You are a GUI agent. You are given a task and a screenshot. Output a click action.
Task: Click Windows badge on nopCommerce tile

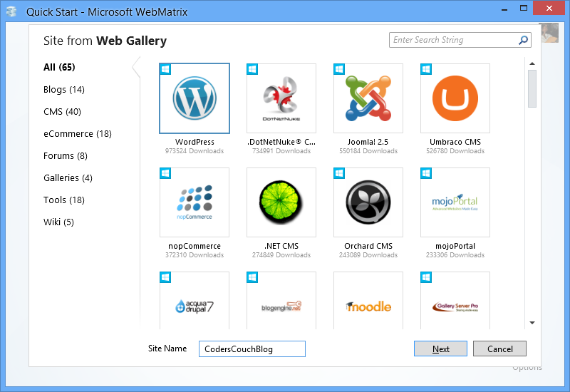[x=165, y=173]
